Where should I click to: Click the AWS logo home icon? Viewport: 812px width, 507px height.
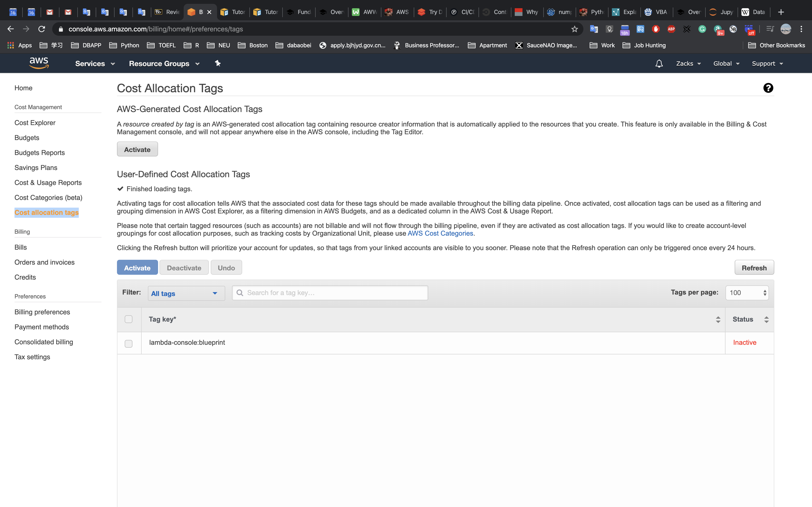pos(39,63)
